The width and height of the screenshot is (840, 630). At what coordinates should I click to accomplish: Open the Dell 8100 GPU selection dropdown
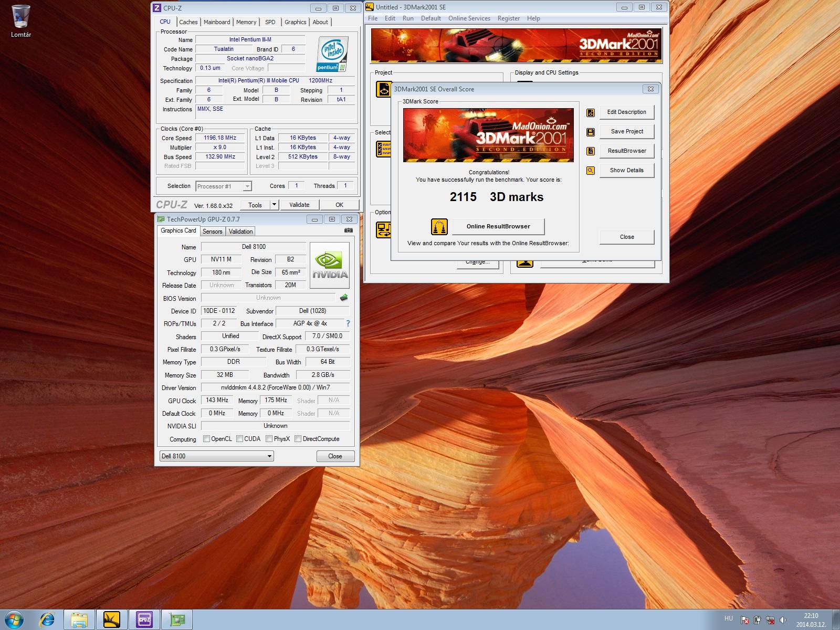216,456
